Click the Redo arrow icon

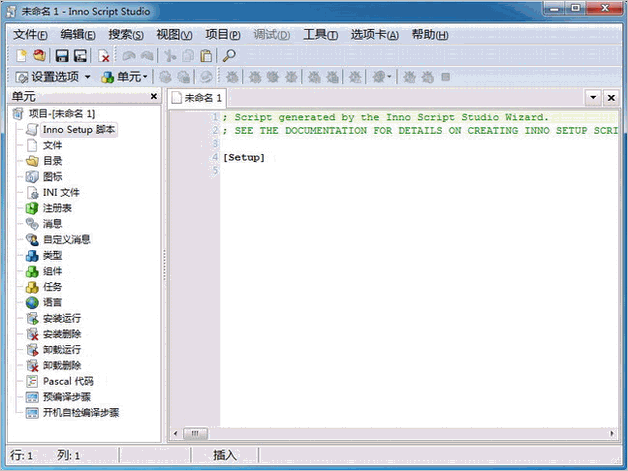pyautogui.click(x=147, y=56)
